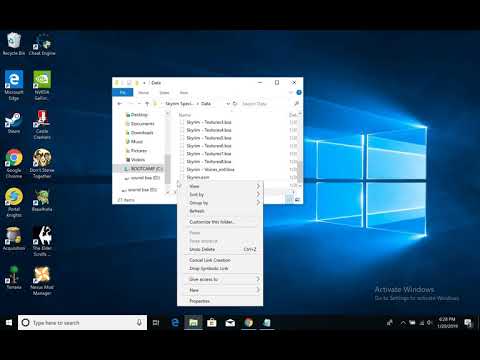Tick the checkbox for Skyrim - Textures8.bsa
Viewport: 480px width, 360px height.
[x=182, y=162]
